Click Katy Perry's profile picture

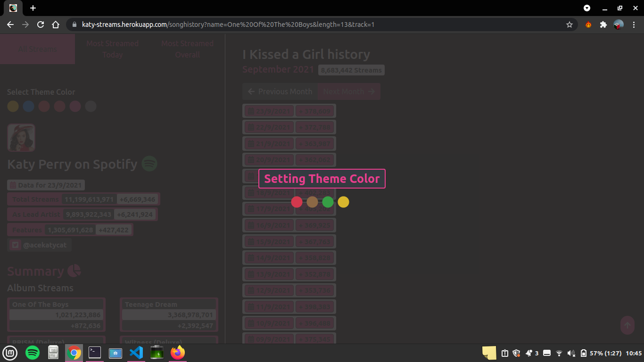[x=21, y=138]
